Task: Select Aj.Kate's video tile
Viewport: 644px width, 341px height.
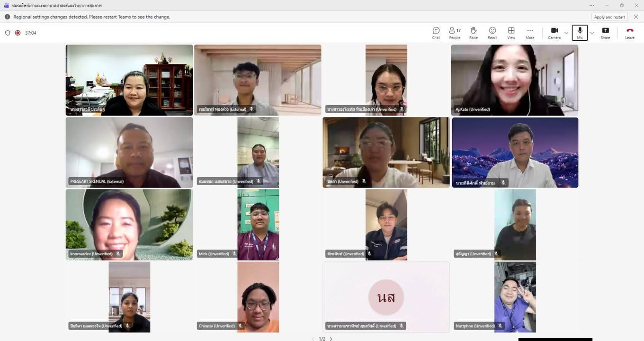Action: [x=514, y=80]
